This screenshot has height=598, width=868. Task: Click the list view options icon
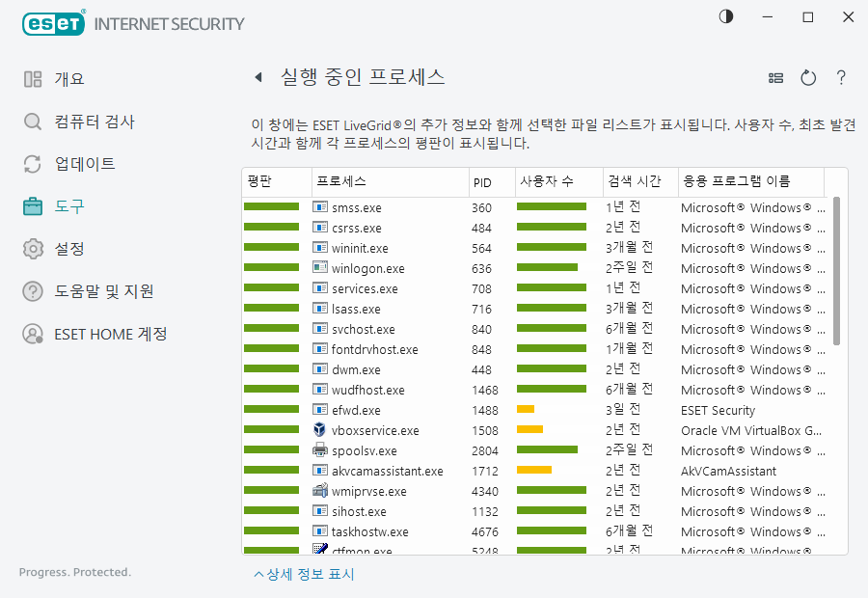click(x=775, y=78)
